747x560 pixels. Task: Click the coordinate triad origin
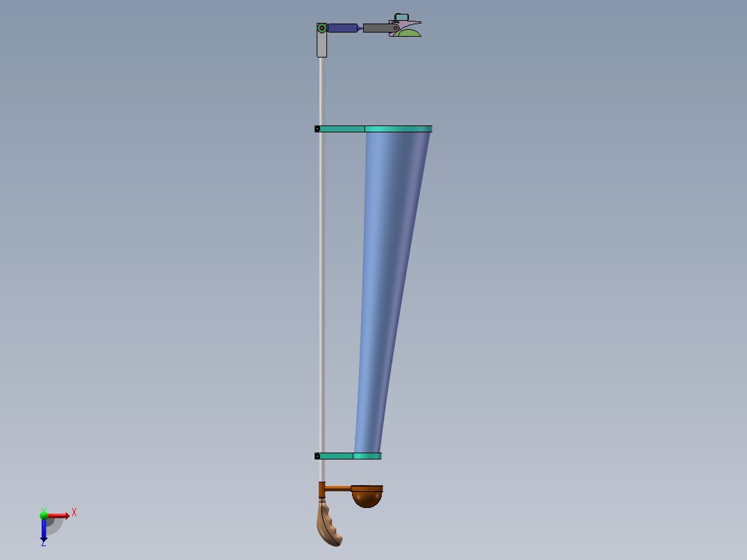45,516
